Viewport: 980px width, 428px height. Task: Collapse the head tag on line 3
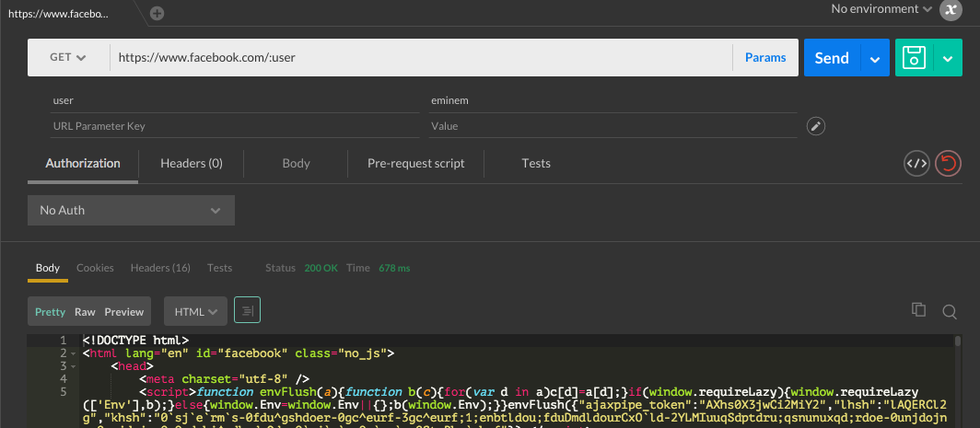click(x=74, y=366)
